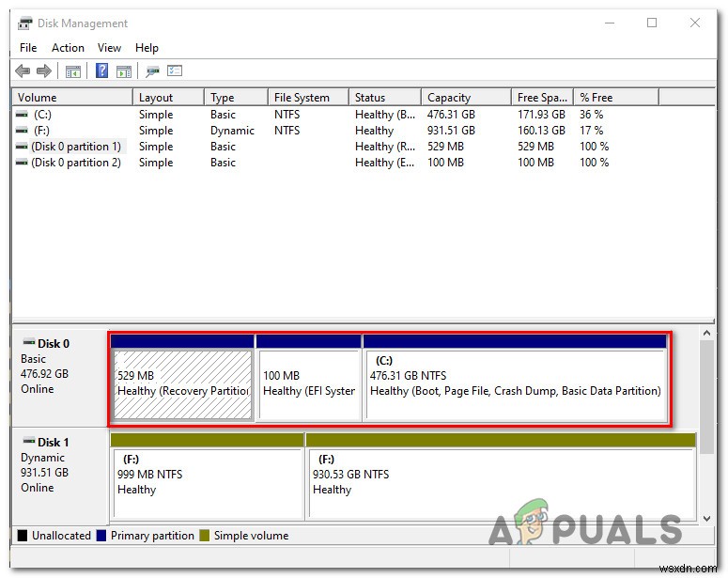Click the disk pane vertical scrollbar thumb
This screenshot has height=578, width=728.
tap(706, 398)
